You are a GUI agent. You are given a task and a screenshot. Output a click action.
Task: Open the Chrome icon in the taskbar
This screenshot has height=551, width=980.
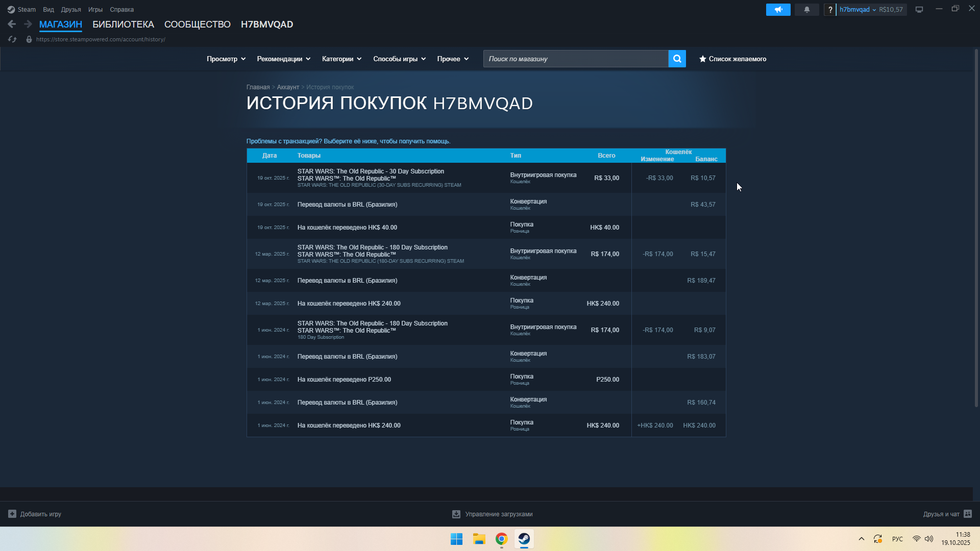501,539
